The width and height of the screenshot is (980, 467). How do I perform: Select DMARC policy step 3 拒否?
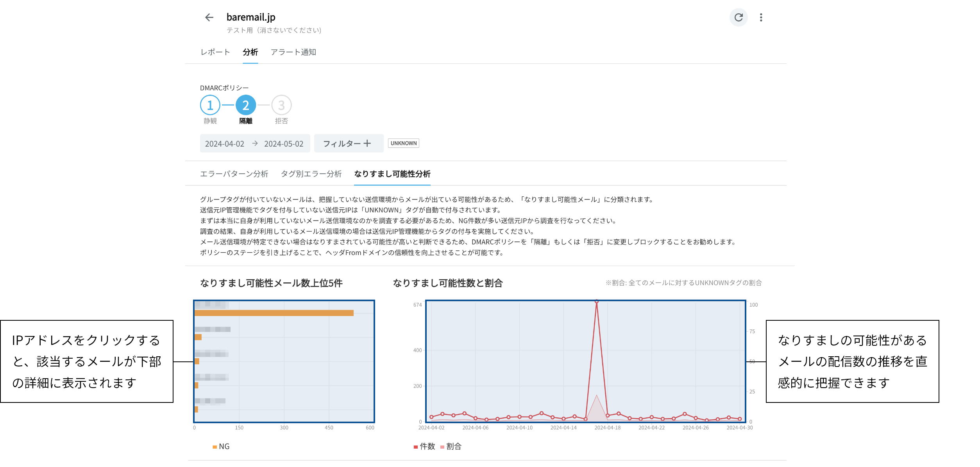coord(281,105)
